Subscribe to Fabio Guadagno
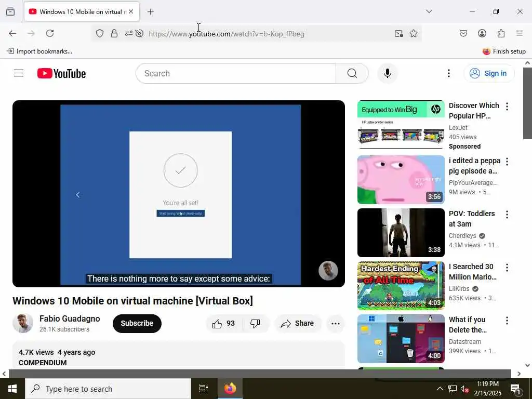Screen dimensions: 532x399 (x=137, y=323)
